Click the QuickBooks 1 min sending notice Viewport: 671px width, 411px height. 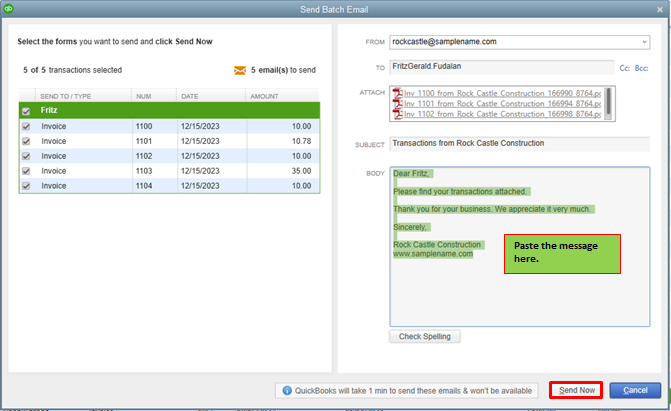pos(407,390)
